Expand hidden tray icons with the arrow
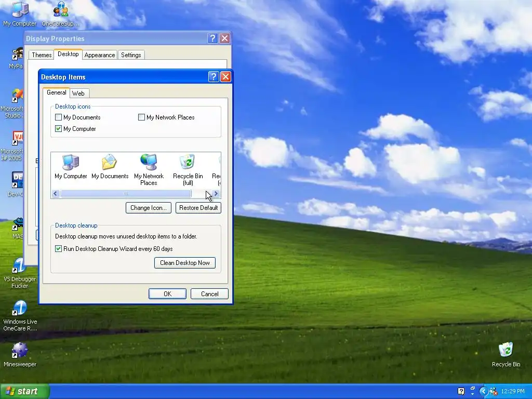This screenshot has height=399, width=532. click(x=484, y=391)
